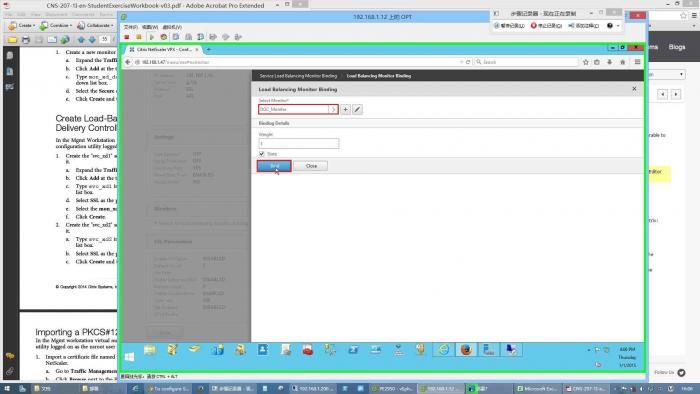The height and width of the screenshot is (394, 700).
Task: Close the Citrix NetScaler VPX tab
Action: [x=197, y=50]
